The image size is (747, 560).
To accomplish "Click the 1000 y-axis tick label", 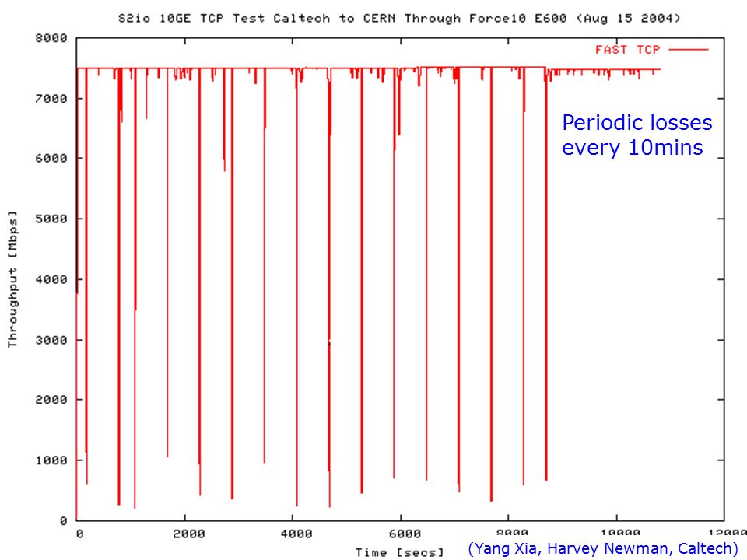I will point(51,460).
